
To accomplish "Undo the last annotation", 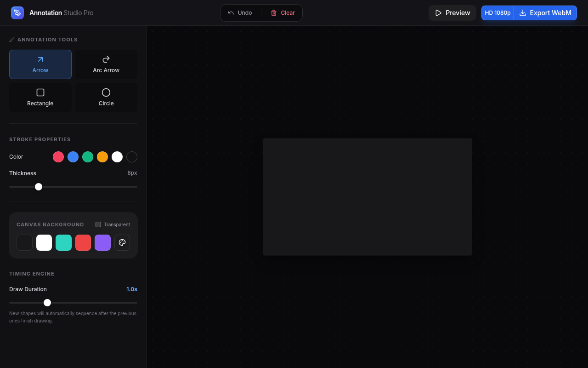I will pyautogui.click(x=240, y=13).
